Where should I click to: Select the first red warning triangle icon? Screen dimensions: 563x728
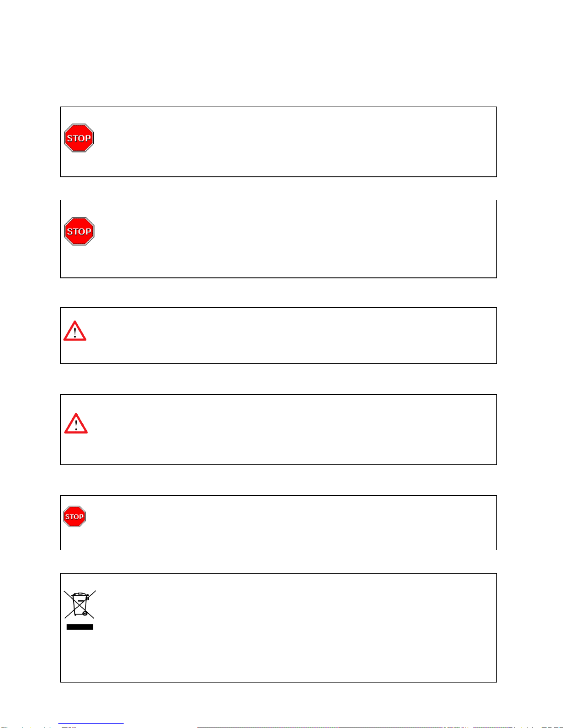[x=75, y=331]
